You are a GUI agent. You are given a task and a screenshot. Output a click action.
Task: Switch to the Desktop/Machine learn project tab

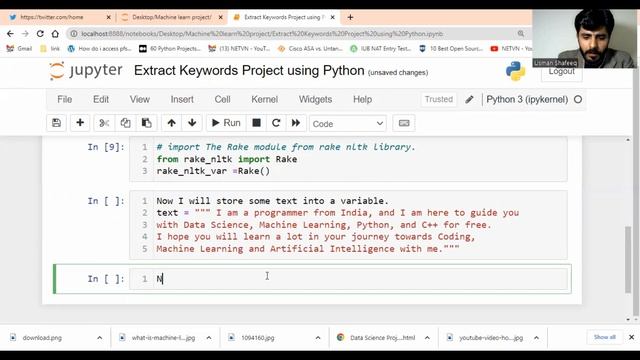click(x=172, y=17)
